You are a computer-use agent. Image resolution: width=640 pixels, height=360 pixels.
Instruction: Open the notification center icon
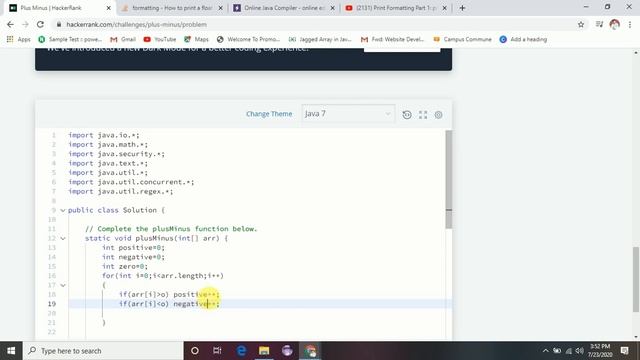[624, 351]
